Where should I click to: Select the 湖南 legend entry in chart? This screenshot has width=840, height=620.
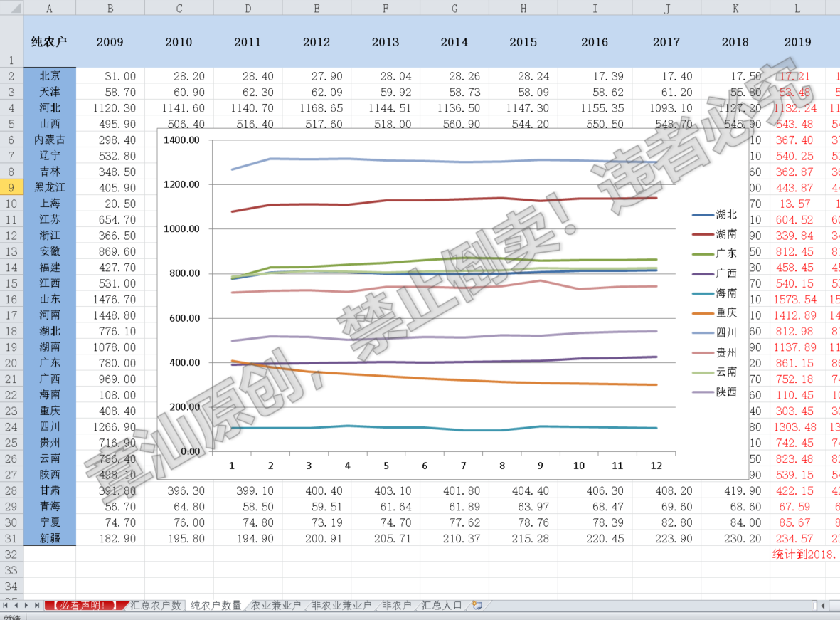pos(715,234)
